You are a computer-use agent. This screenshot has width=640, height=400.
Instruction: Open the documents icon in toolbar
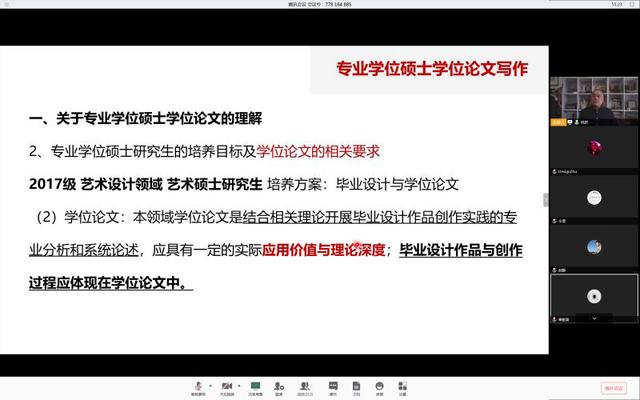tap(355, 385)
